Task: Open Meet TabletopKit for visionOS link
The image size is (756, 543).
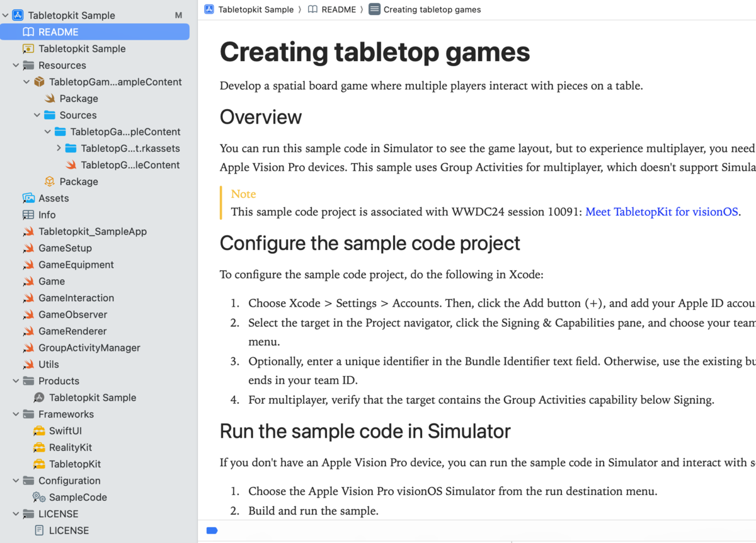Action: pos(661,212)
